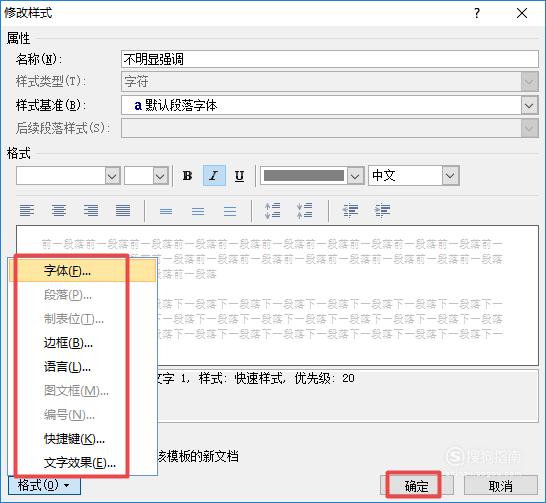Viewport: 546px width, 503px height.
Task: Click the 名称 input field
Action: click(330, 59)
